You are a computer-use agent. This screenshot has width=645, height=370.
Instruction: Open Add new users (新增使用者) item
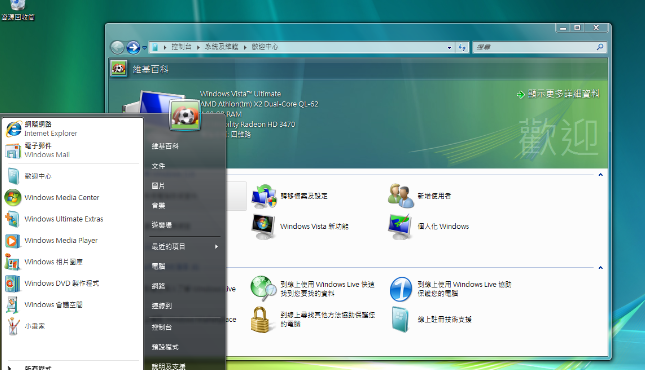pyautogui.click(x=420, y=196)
